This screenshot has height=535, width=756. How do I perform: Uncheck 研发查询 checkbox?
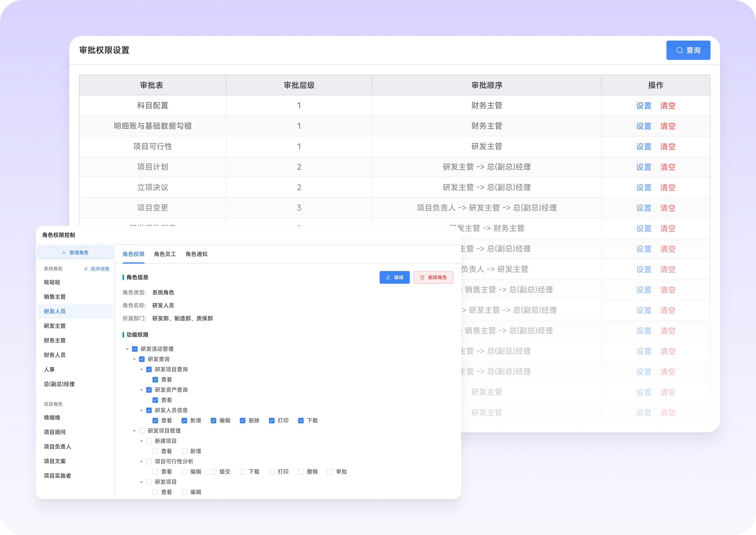(142, 359)
